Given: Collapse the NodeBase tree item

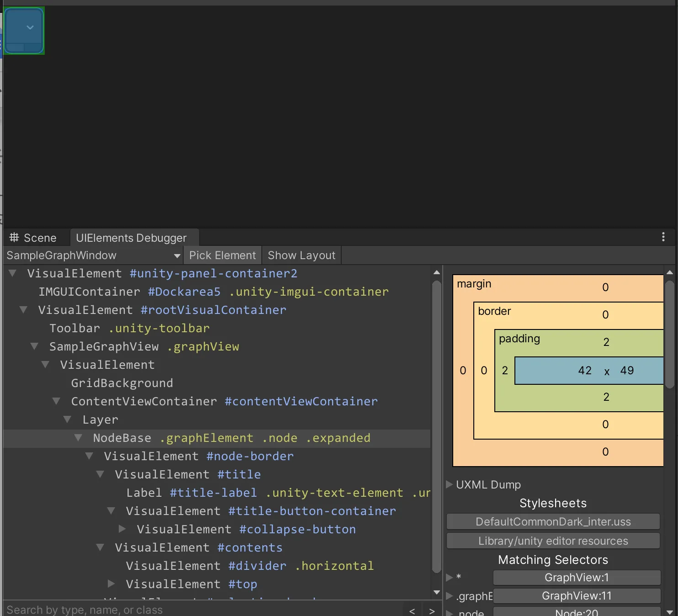Looking at the screenshot, I should 78,438.
